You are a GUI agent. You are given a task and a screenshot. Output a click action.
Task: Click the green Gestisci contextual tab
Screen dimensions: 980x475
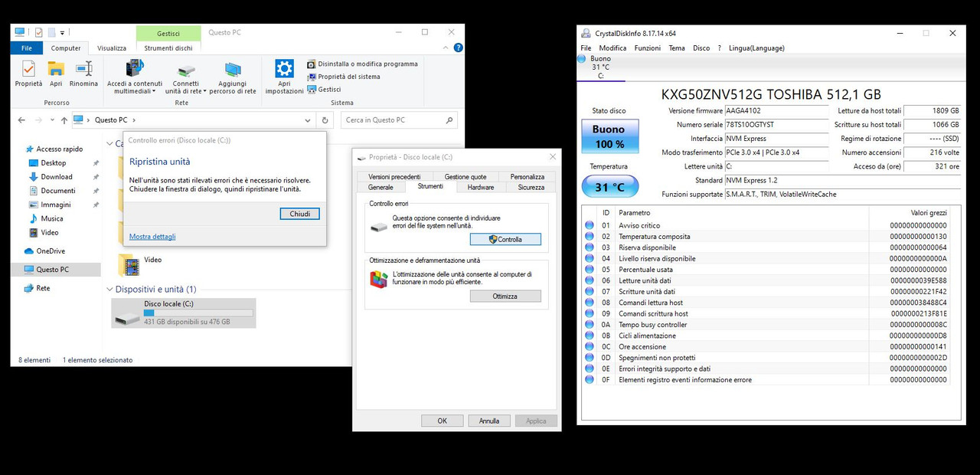tap(168, 33)
